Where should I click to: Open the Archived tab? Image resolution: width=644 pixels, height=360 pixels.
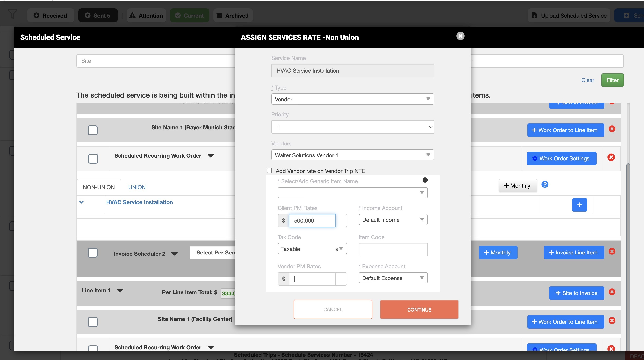tap(233, 16)
